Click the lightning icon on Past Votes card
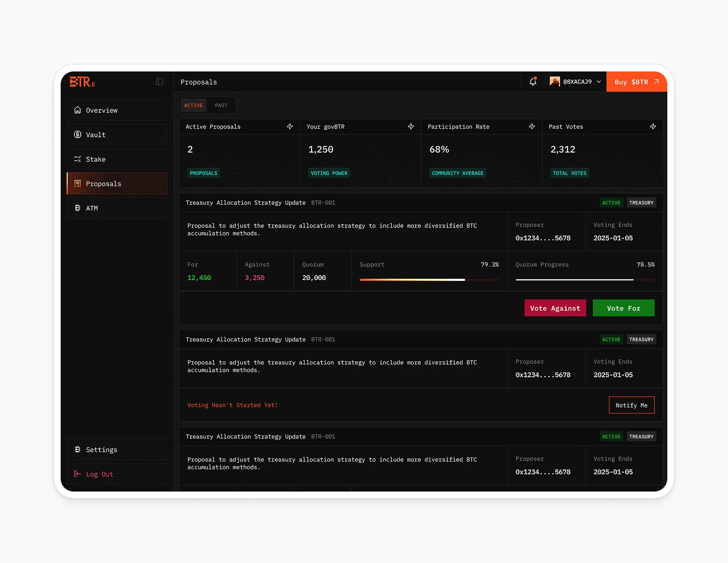 pyautogui.click(x=653, y=126)
